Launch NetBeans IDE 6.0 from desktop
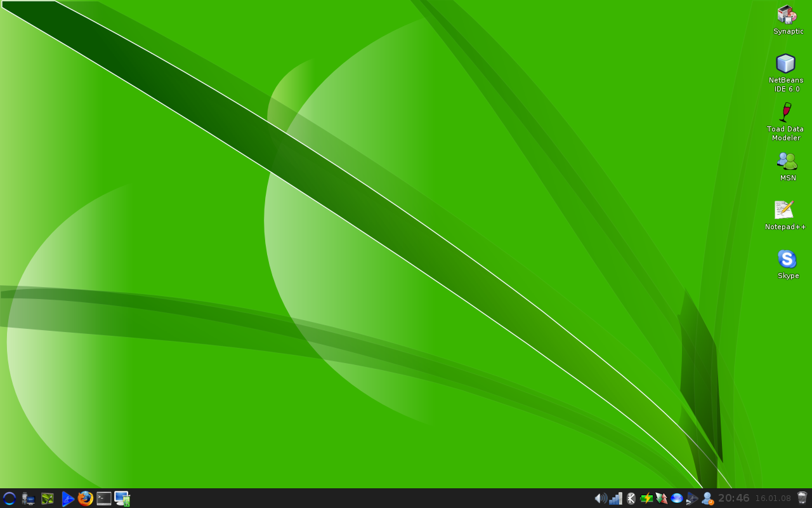The image size is (812, 508). tap(786, 73)
